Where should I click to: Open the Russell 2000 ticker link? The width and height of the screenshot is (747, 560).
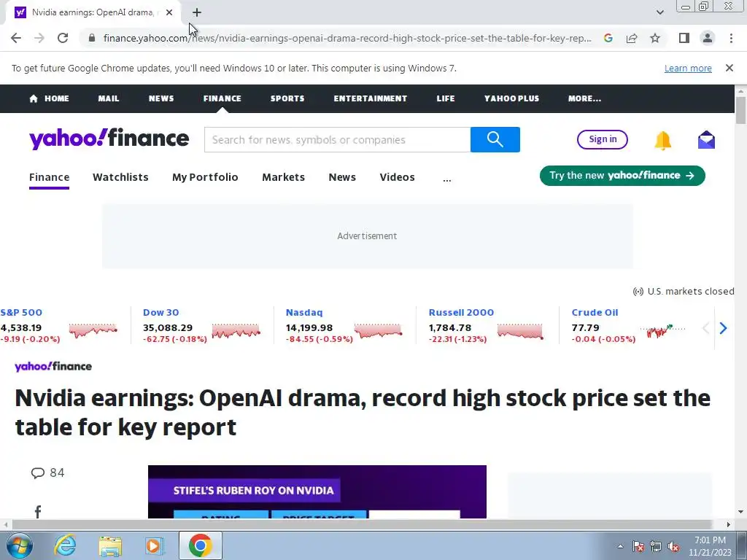click(461, 312)
